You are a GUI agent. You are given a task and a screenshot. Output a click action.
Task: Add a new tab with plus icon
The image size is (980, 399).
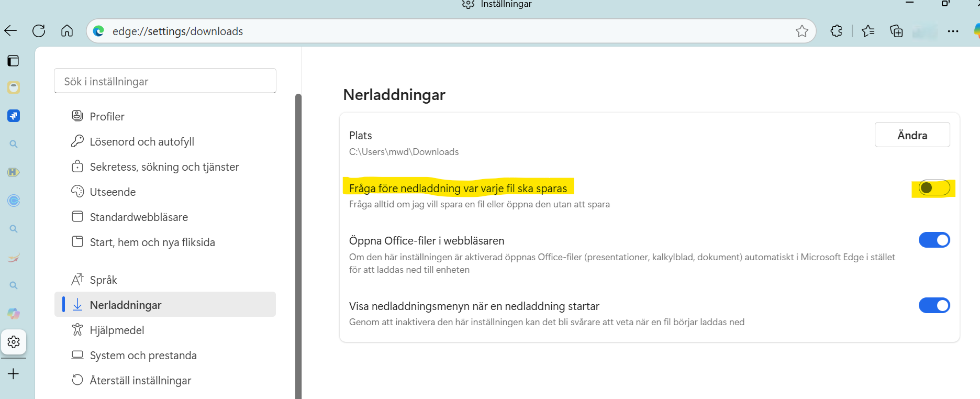pos(14,374)
